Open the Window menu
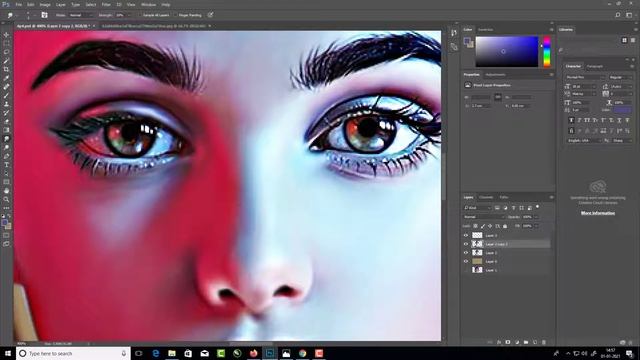This screenshot has width=640, height=360. [148, 4]
